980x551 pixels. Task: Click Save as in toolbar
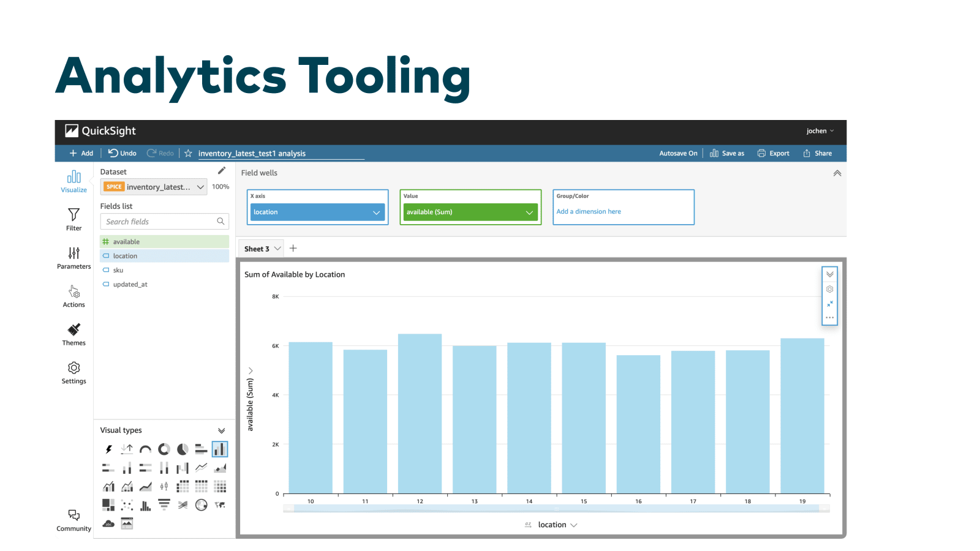727,153
